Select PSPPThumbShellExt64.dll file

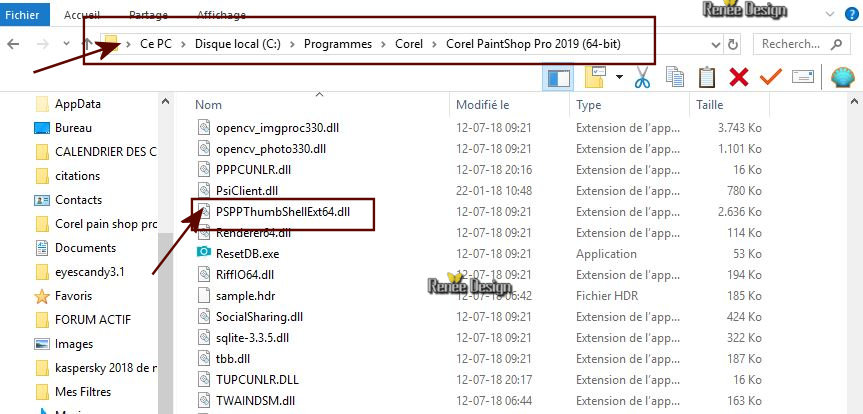283,211
